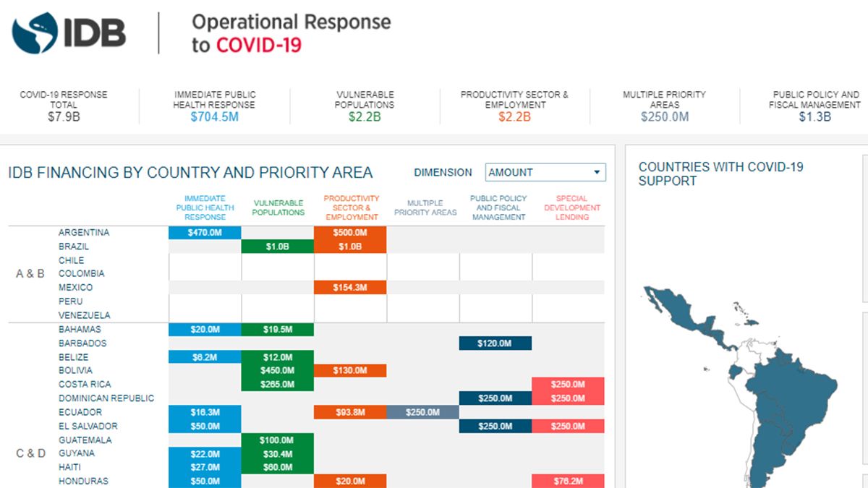Select Costa Rica $250.0M special development lending cell

coord(568,385)
